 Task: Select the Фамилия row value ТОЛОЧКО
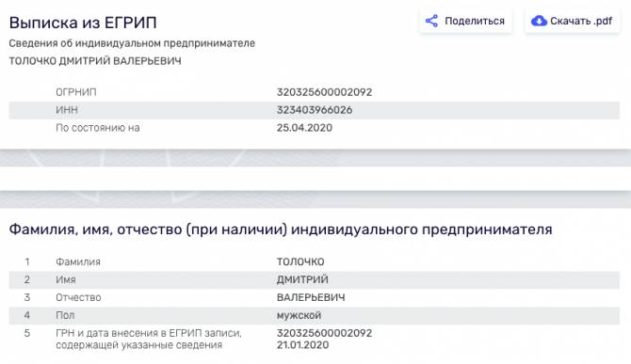300,261
